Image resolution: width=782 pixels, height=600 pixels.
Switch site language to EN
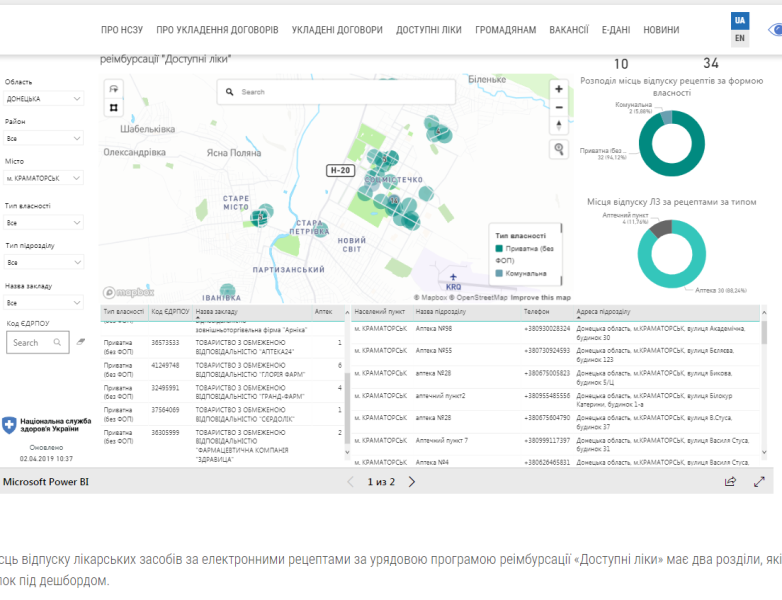(x=740, y=39)
